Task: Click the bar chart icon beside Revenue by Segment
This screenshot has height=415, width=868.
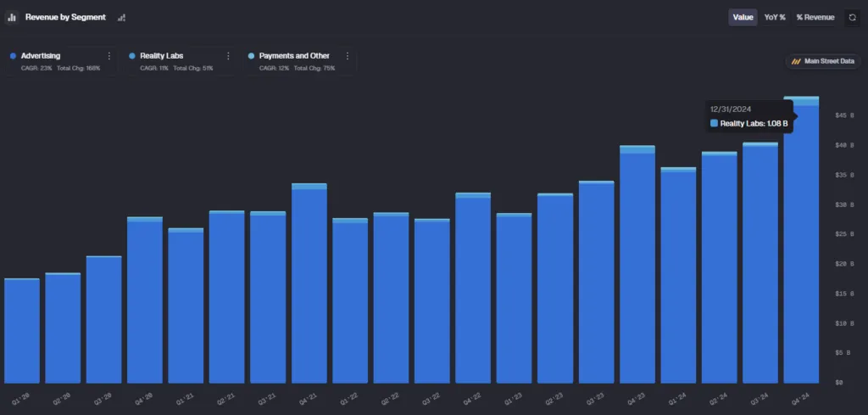Action: [12, 17]
